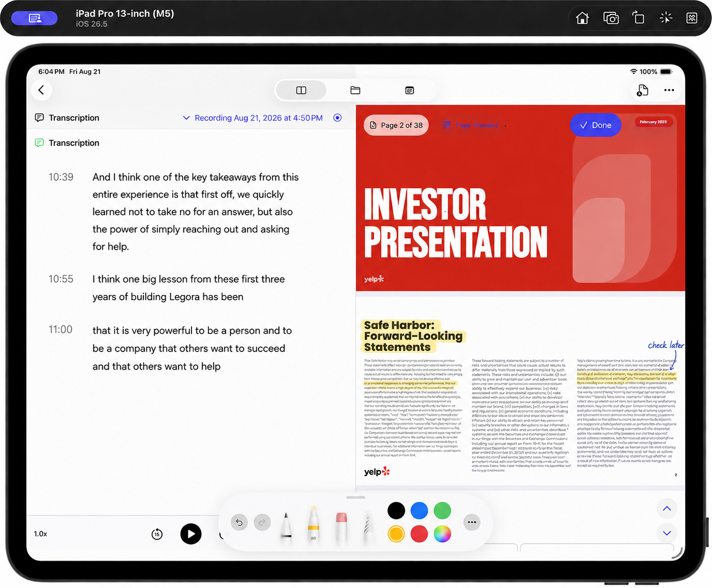Screen dimensions: 712x588
Task: Undo the last annotation
Action: (x=239, y=522)
